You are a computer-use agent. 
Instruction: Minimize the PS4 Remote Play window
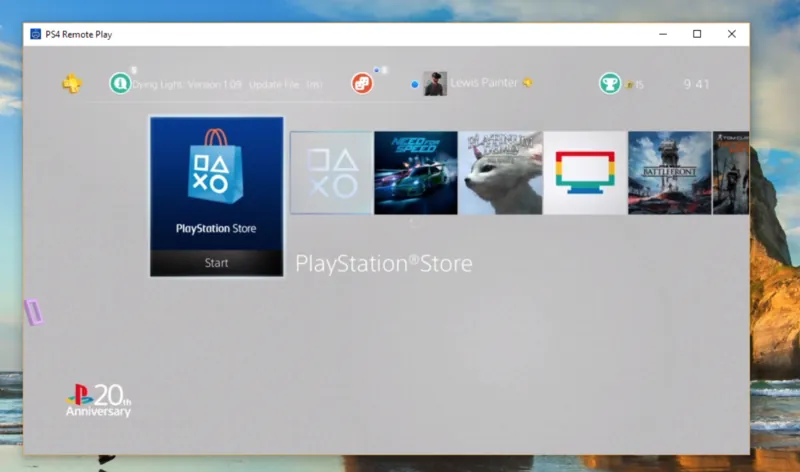point(663,34)
